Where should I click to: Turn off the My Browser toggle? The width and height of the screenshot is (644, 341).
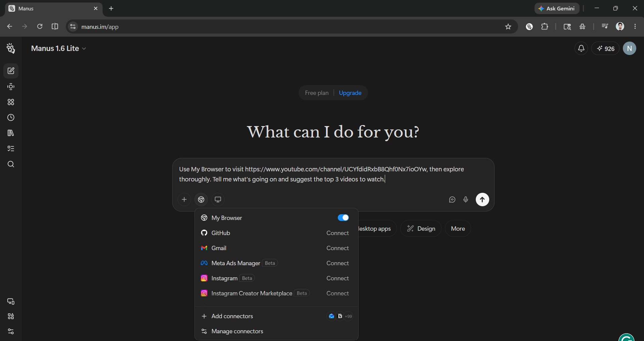point(343,218)
